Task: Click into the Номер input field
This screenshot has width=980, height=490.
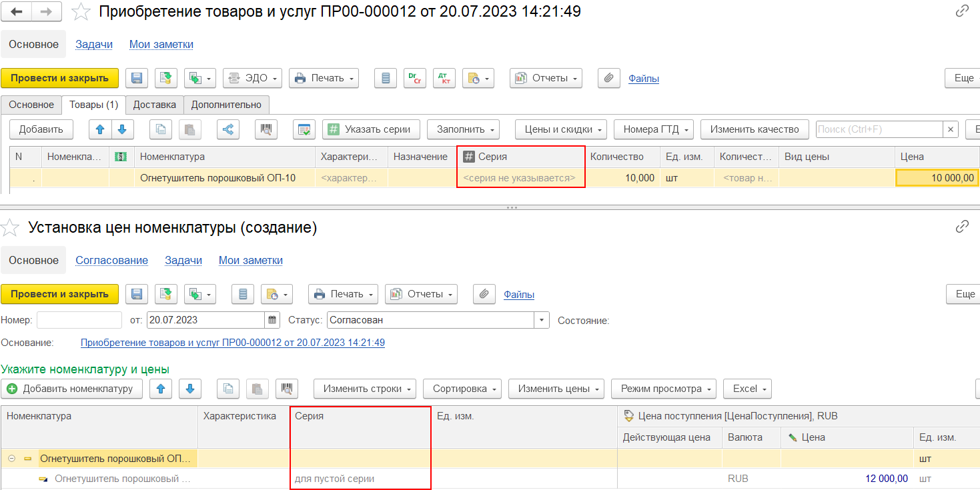Action: click(79, 320)
